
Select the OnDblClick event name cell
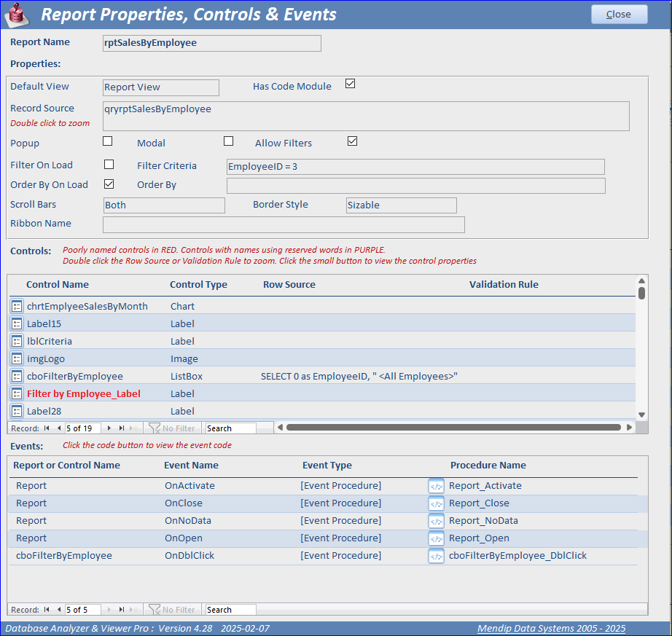[x=190, y=555]
